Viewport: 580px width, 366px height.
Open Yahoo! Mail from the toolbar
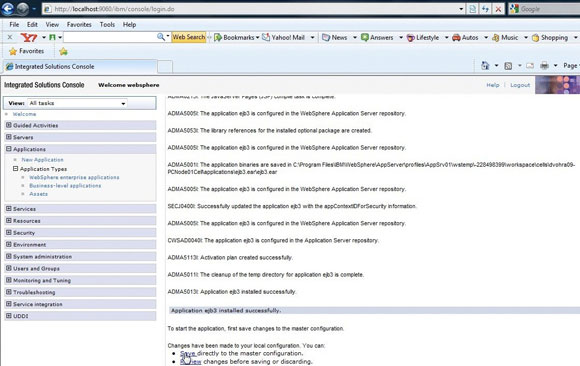[x=283, y=37]
